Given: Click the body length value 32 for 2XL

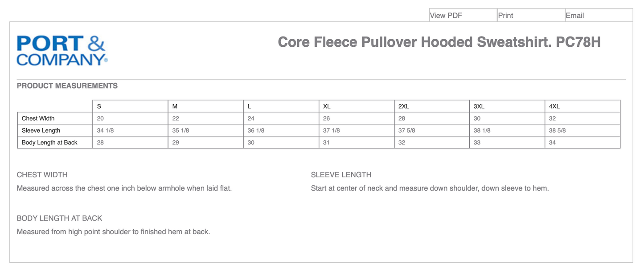Looking at the screenshot, I should point(402,142).
